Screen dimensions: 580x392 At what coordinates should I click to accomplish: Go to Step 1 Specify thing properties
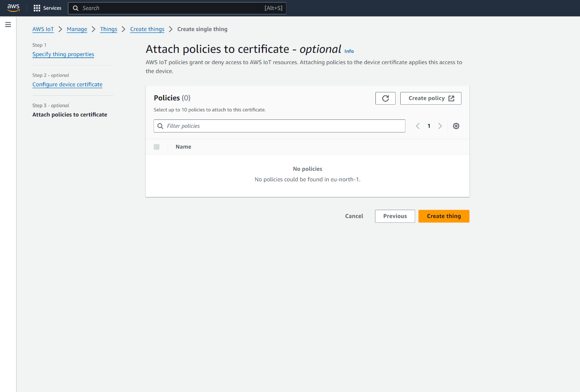click(63, 54)
